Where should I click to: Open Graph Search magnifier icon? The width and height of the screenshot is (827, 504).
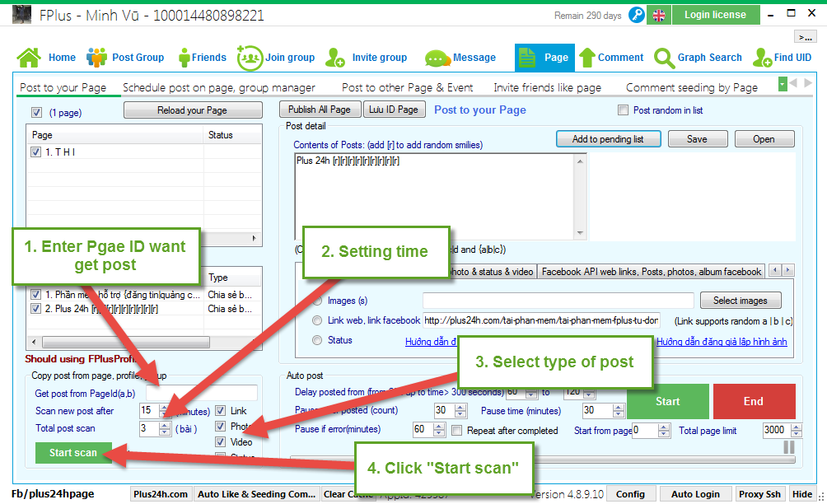664,58
